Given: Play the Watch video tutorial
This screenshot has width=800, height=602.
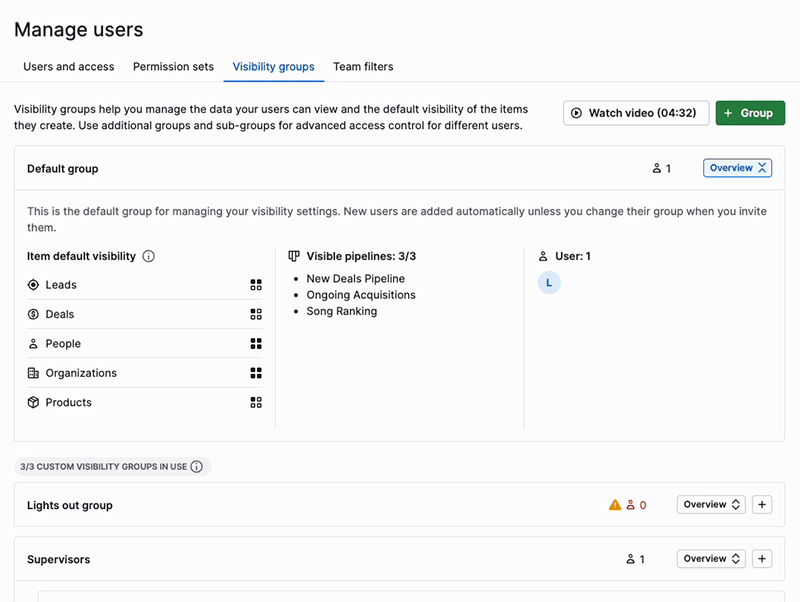Looking at the screenshot, I should (x=636, y=113).
